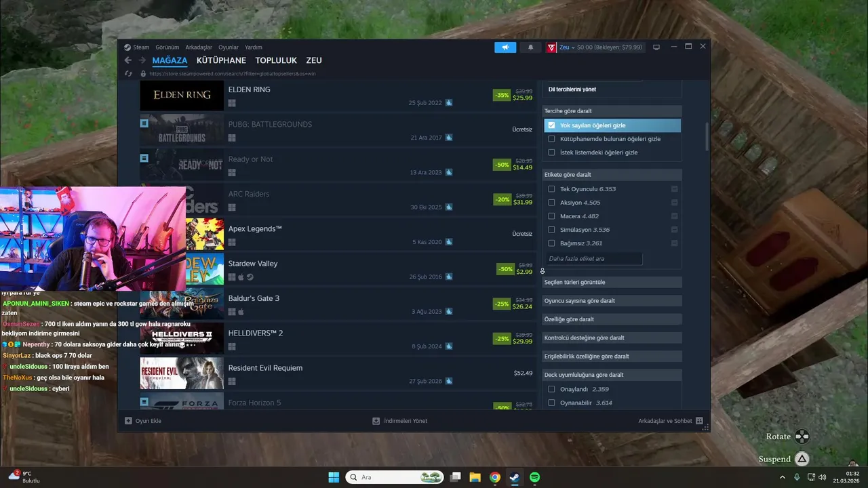Screen dimensions: 868x488
Task: Check Kütüphanemde bulunan öğeleri gizle
Action: point(551,139)
